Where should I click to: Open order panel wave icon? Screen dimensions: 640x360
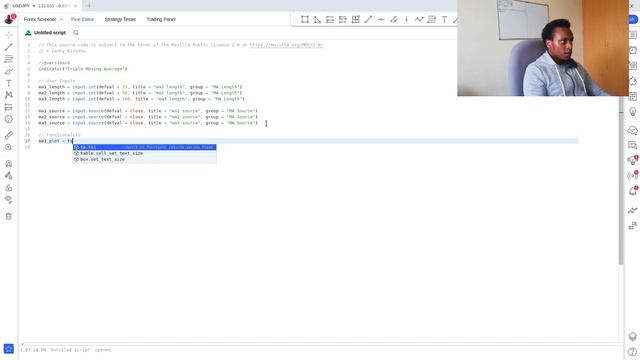(x=633, y=211)
